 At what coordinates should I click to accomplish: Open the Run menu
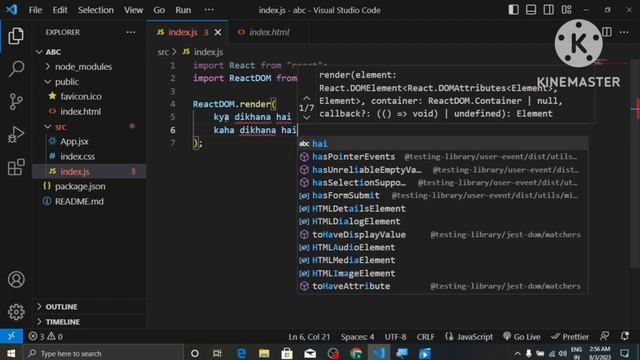point(183,10)
